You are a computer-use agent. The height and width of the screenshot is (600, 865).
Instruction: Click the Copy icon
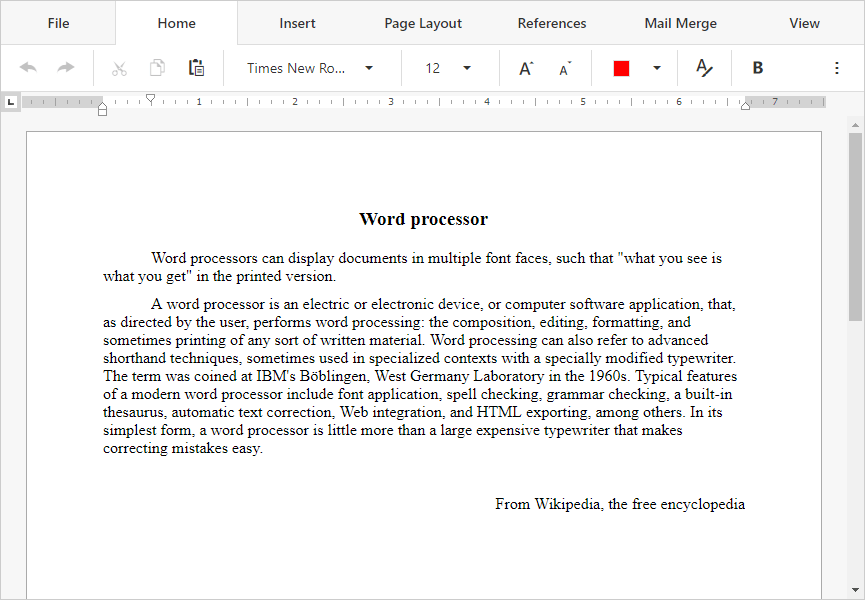coord(157,68)
